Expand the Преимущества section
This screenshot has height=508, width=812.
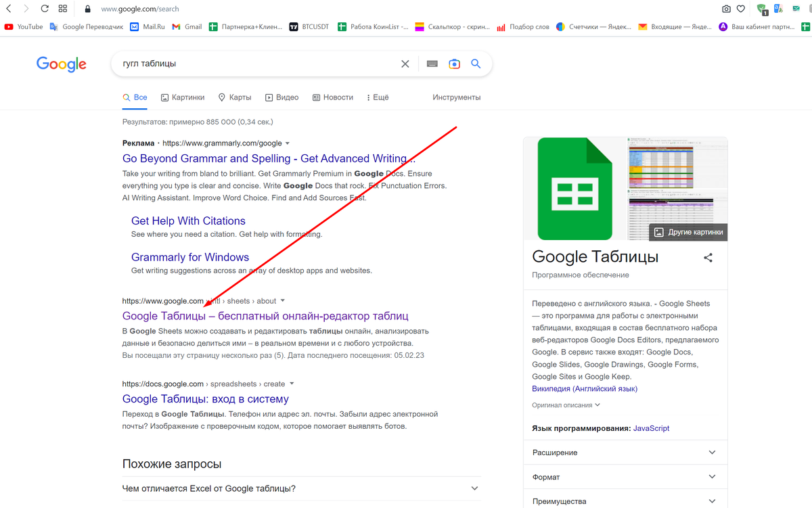(625, 501)
